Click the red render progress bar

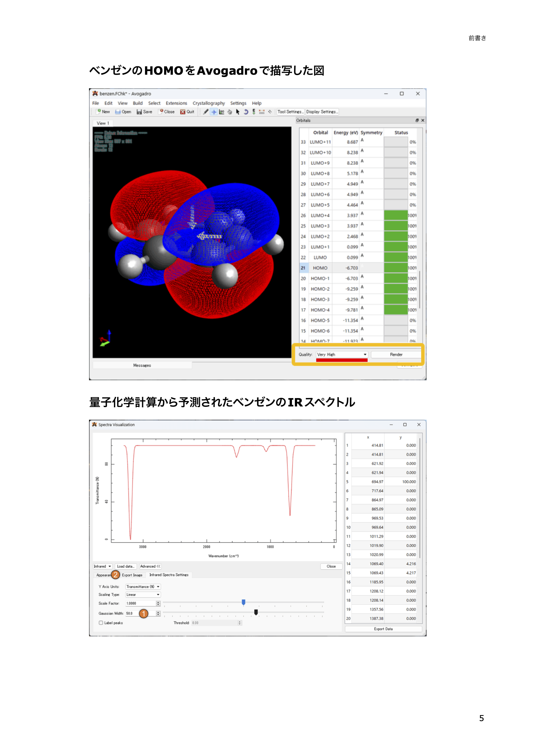point(341,360)
